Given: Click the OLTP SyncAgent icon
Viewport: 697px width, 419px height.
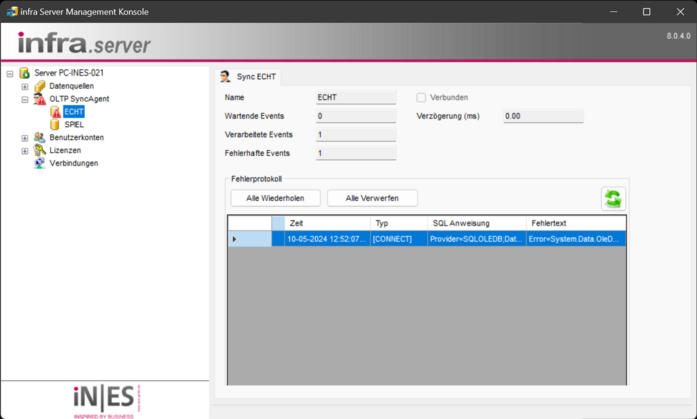Looking at the screenshot, I should click(x=40, y=99).
